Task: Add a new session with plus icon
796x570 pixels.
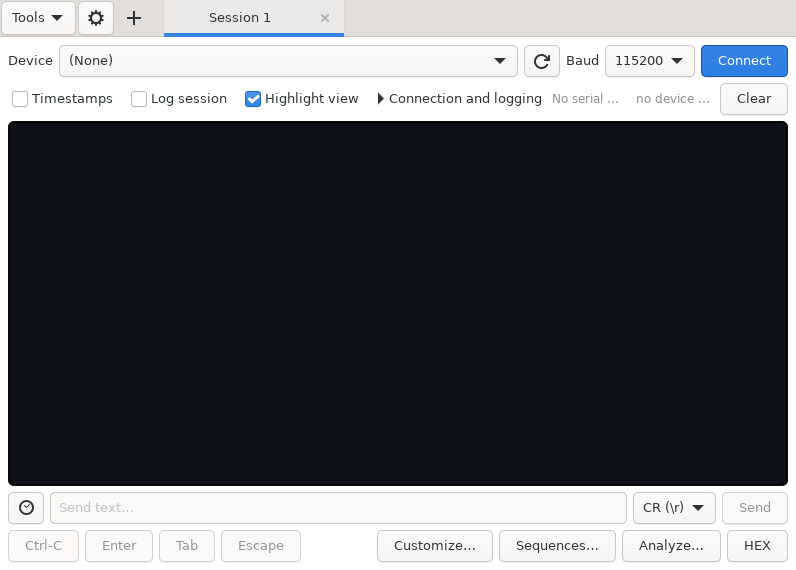Action: (134, 18)
